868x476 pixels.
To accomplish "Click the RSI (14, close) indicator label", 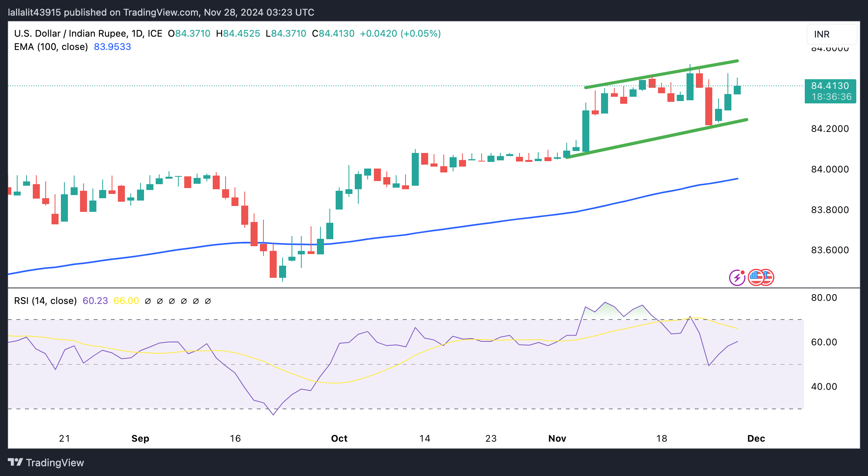I will click(45, 301).
